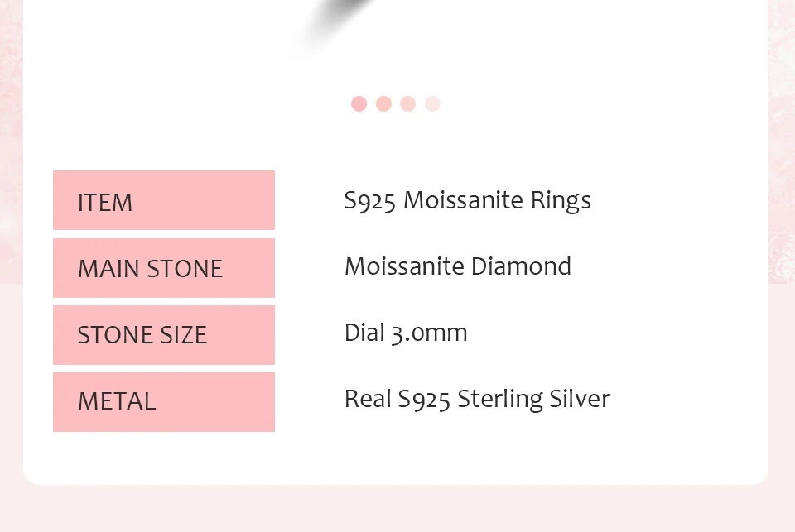Click the Dial 3.0mm size value
This screenshot has height=532, width=795.
[x=406, y=333]
